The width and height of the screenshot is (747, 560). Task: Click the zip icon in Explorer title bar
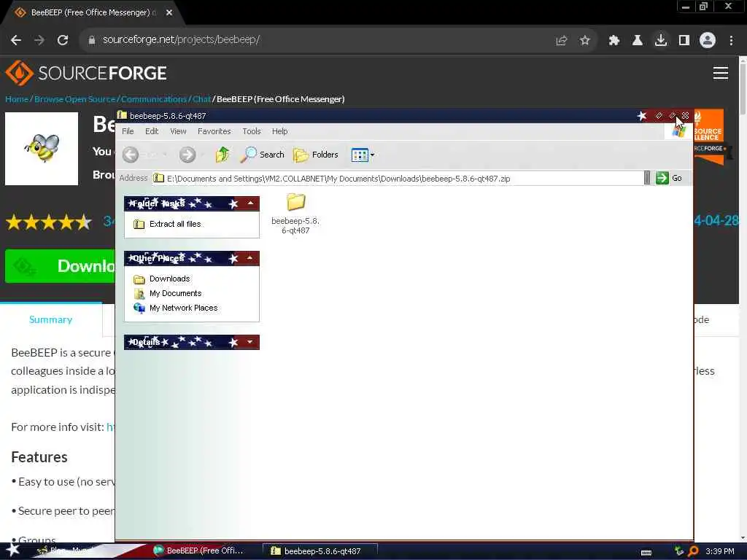coord(122,115)
